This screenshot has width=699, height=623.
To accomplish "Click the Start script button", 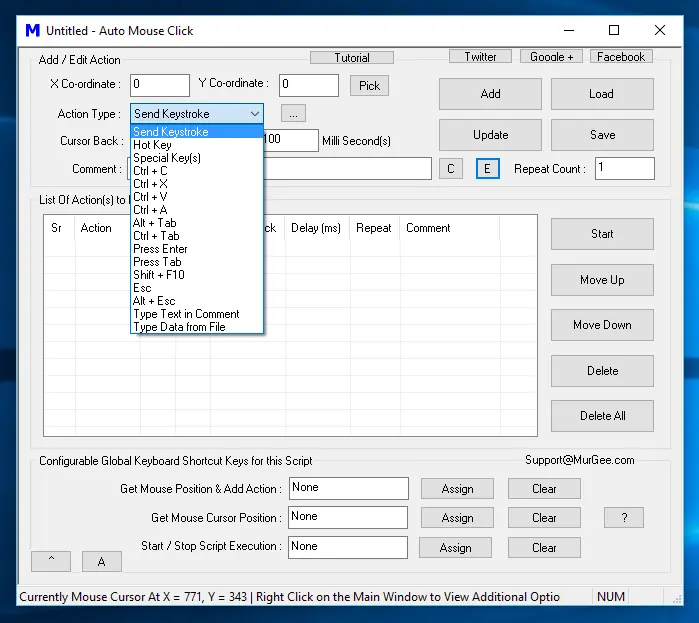I will coord(602,234).
